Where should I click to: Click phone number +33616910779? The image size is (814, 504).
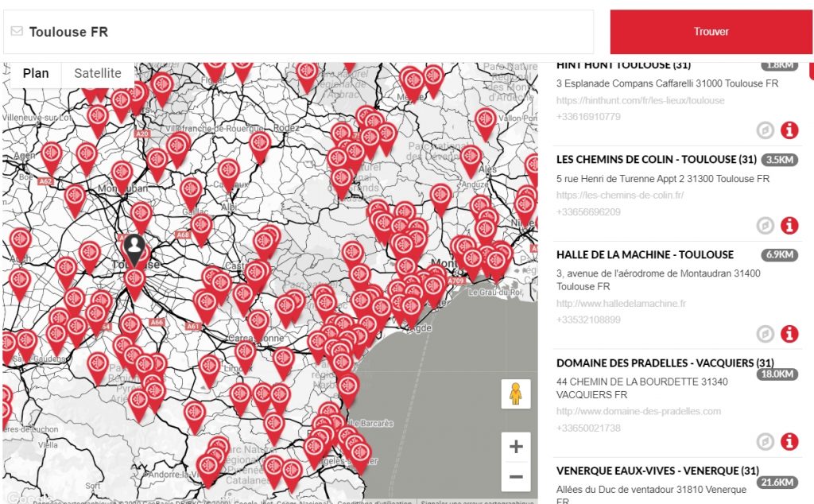[x=588, y=116]
